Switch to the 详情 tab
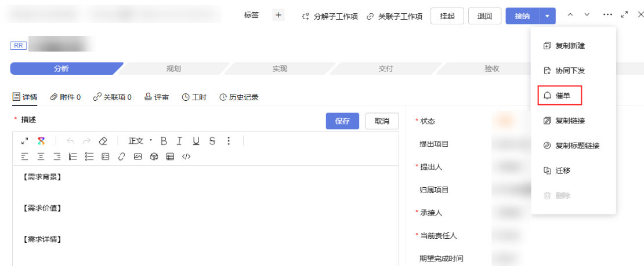The width and height of the screenshot is (644, 266). pyautogui.click(x=25, y=97)
